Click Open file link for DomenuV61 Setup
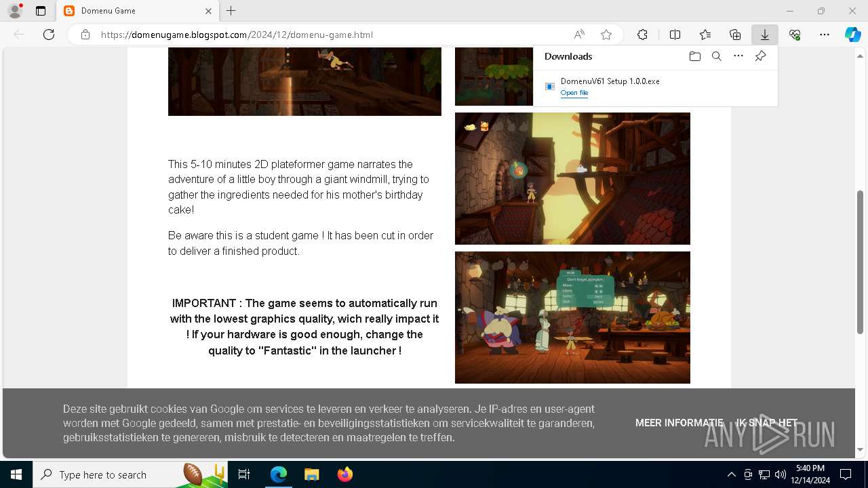 574,93
